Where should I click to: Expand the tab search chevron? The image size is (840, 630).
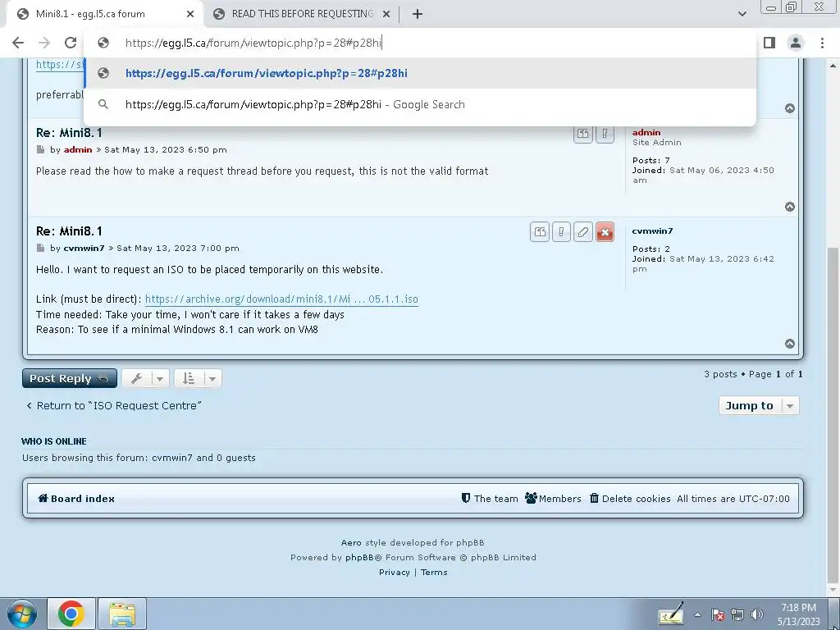[742, 14]
